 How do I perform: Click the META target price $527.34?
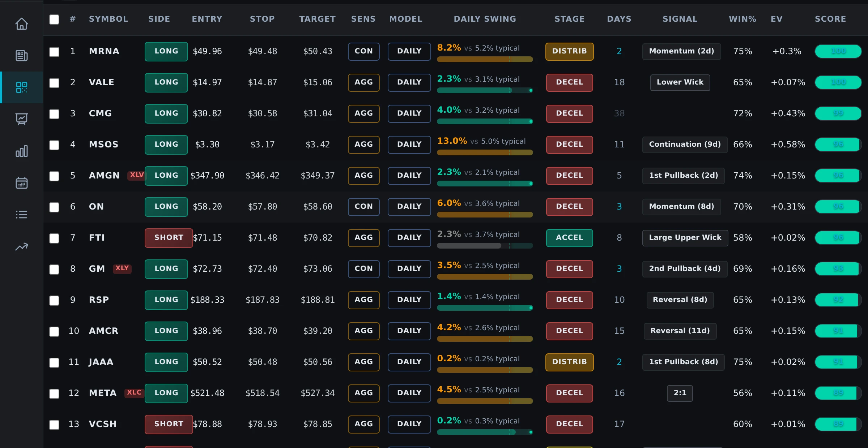318,393
